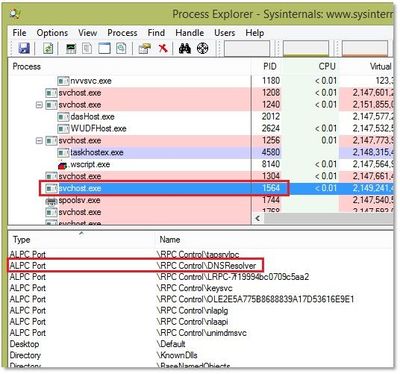Select handle \RPC Control\LRPC-7f19994bc0709c5aa2
This screenshot has width=400, height=374.
tap(233, 277)
